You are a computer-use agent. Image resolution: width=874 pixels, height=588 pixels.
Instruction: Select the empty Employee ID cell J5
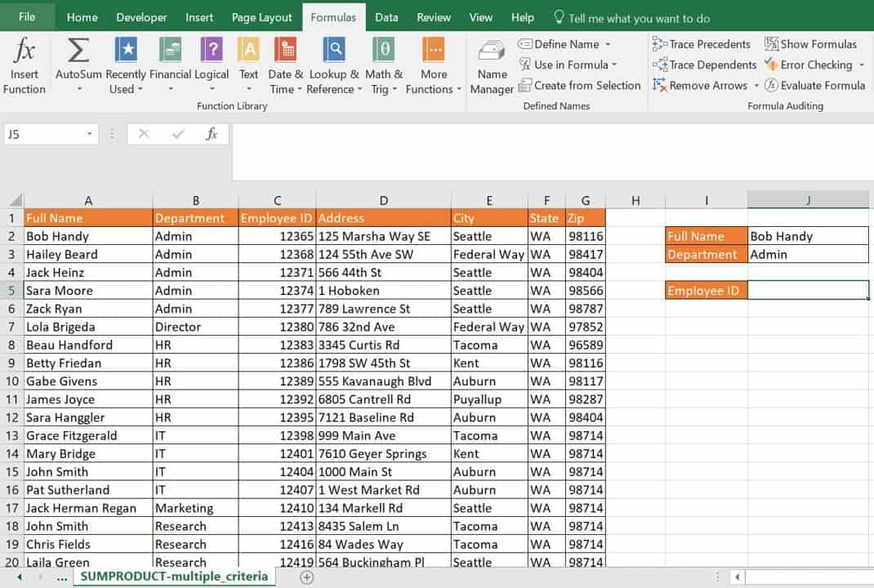808,291
